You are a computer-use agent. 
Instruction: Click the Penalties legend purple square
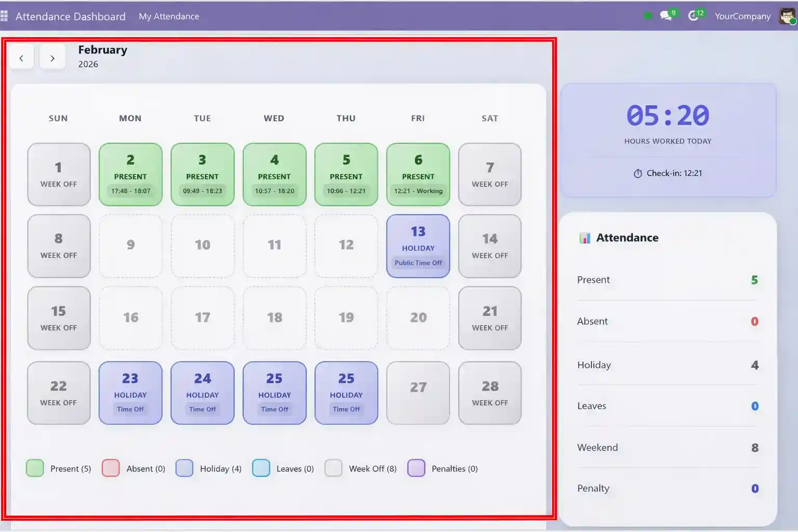coord(416,468)
